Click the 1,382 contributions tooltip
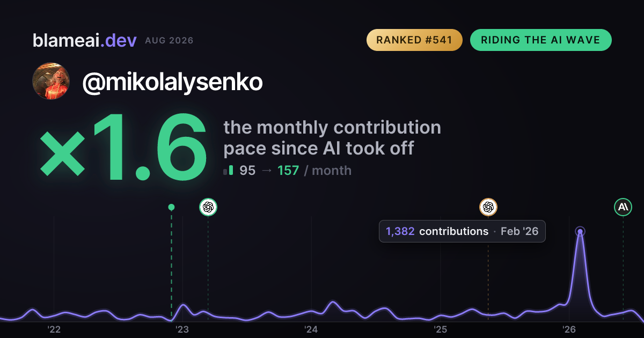The image size is (644, 338). (x=462, y=231)
